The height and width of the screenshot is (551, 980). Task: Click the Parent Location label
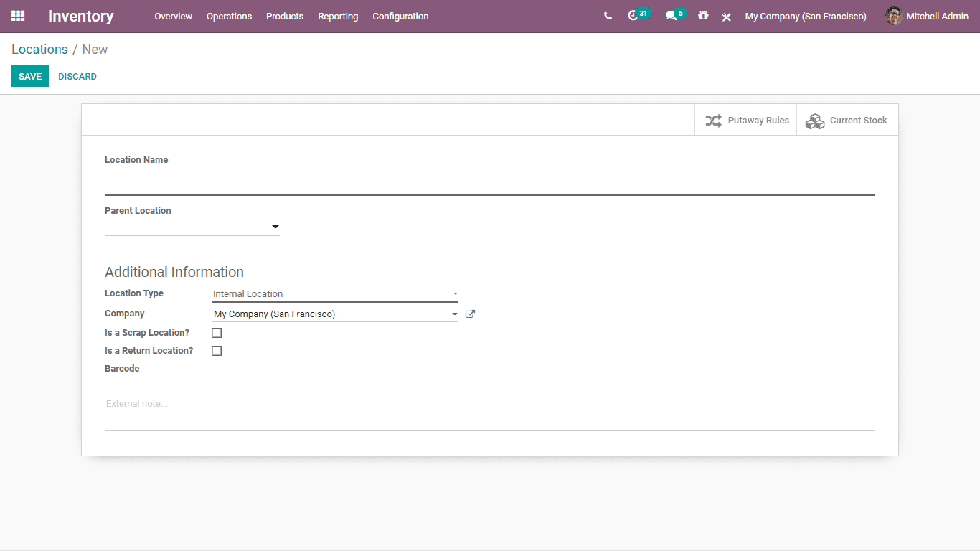pos(138,211)
